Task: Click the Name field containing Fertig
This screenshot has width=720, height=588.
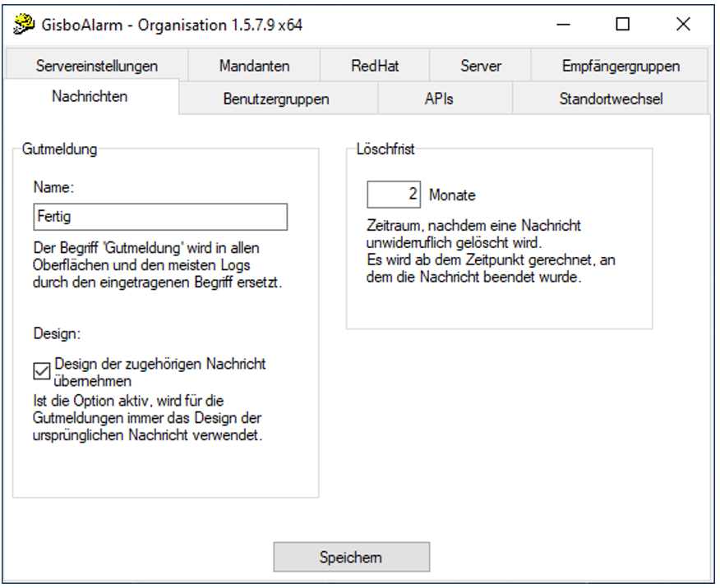Action: click(160, 217)
